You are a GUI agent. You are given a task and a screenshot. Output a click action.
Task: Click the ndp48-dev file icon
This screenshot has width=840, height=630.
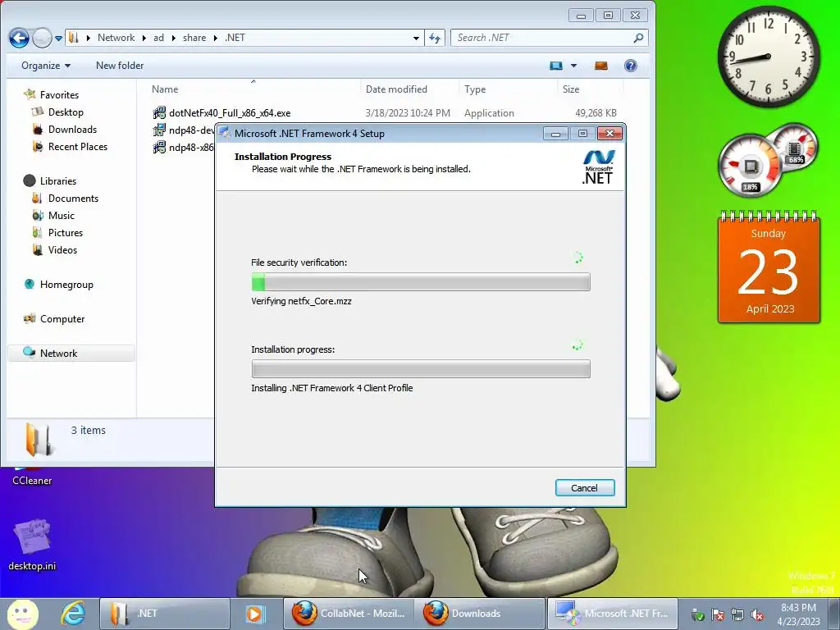click(x=159, y=130)
